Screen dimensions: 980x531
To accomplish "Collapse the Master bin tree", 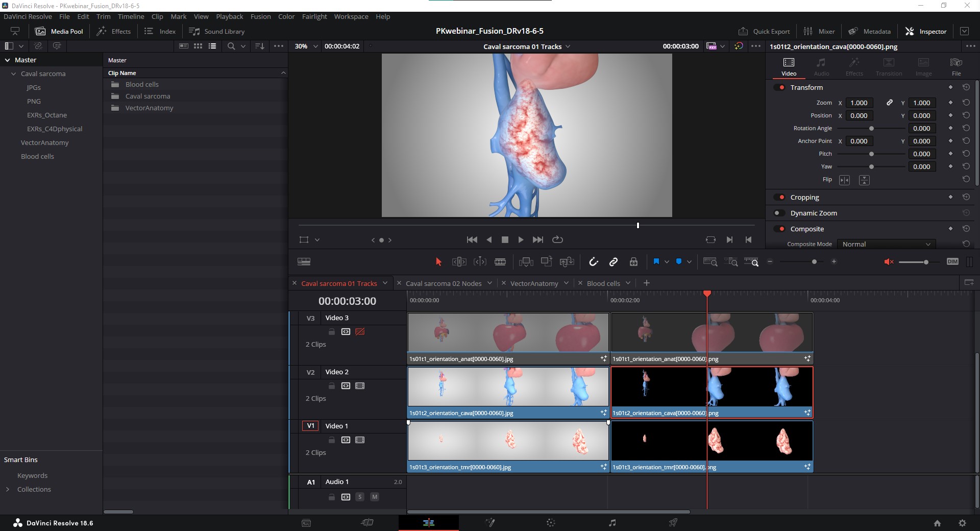I will click(8, 60).
